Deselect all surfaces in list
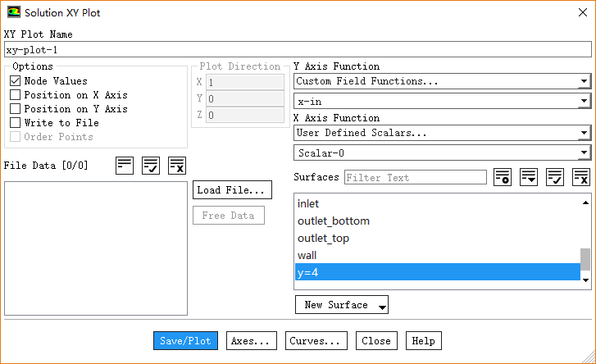 click(581, 177)
